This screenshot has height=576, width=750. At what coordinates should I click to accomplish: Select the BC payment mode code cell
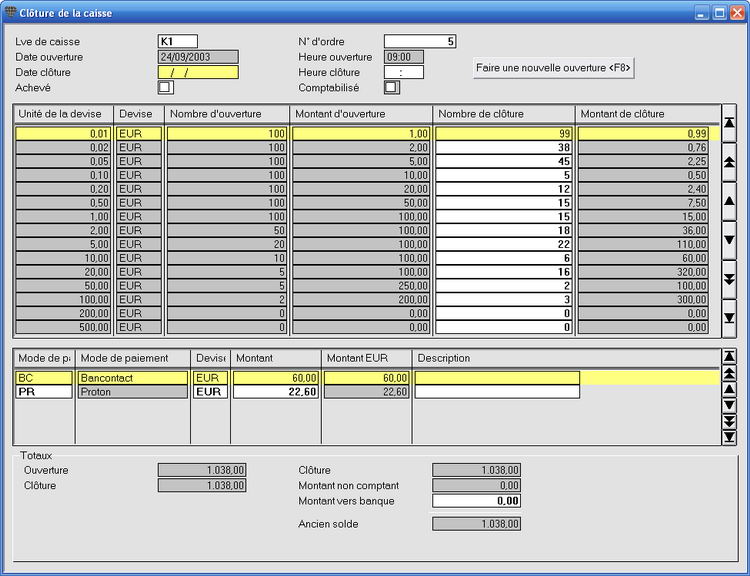click(x=44, y=378)
